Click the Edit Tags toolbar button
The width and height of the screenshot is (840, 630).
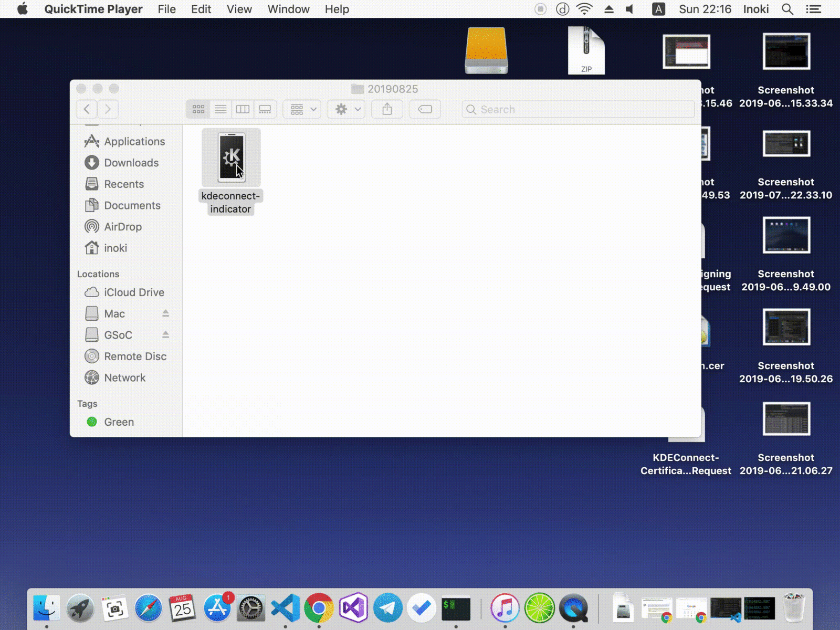(425, 109)
